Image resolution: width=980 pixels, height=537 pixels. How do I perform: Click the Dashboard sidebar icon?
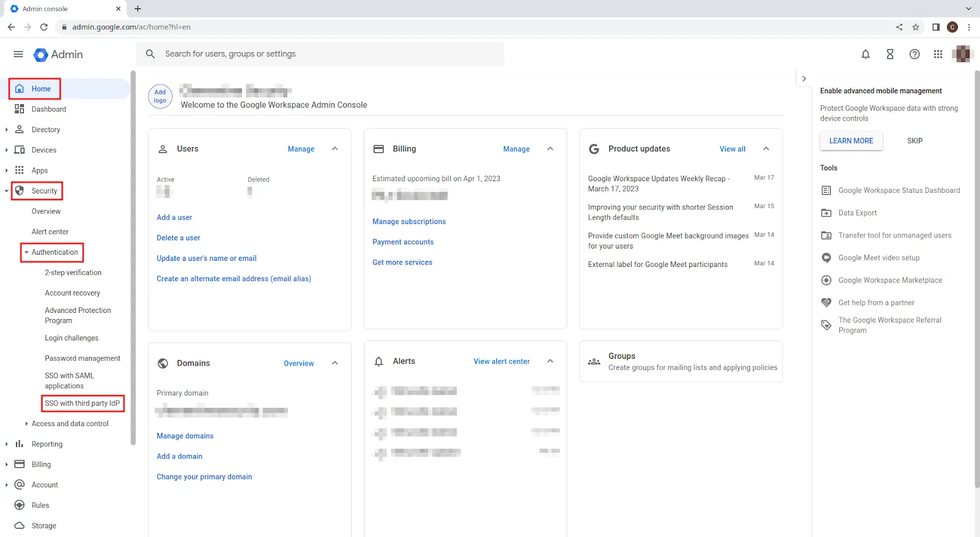point(20,109)
